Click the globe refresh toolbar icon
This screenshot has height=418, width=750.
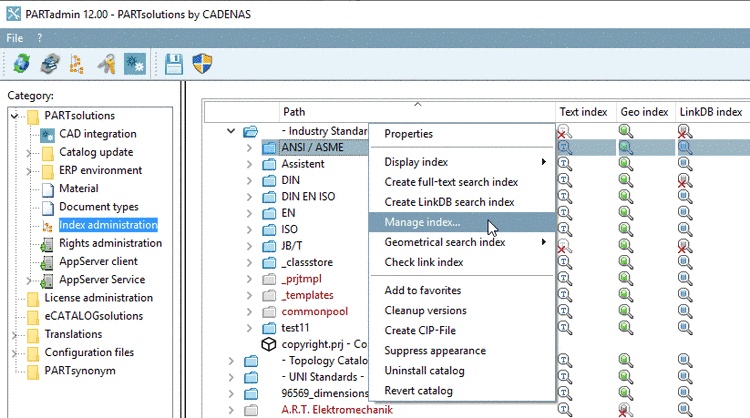point(21,63)
